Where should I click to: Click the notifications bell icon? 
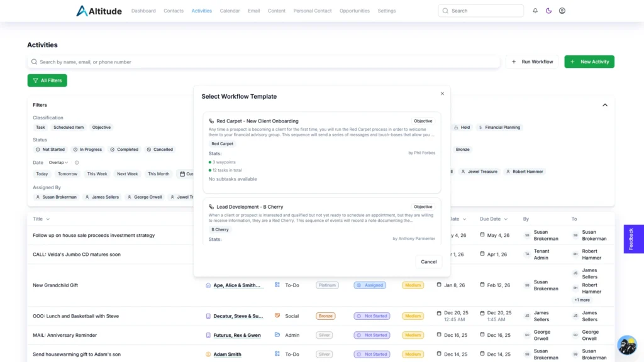pos(535,11)
